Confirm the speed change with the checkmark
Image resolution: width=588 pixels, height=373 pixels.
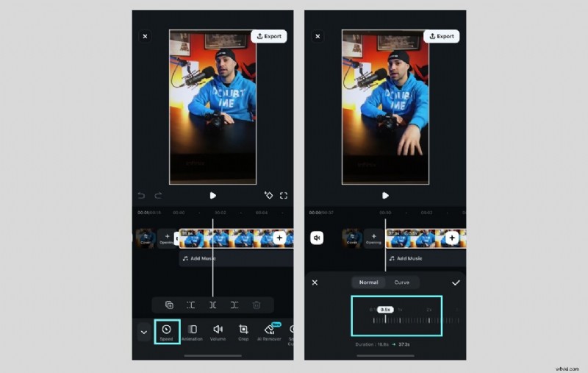(x=456, y=283)
